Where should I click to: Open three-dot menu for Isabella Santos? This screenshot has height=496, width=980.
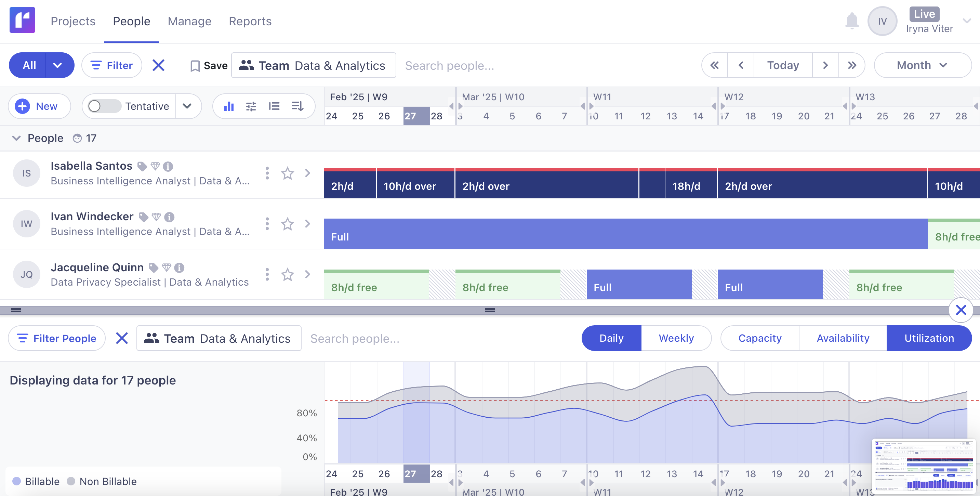click(x=267, y=173)
